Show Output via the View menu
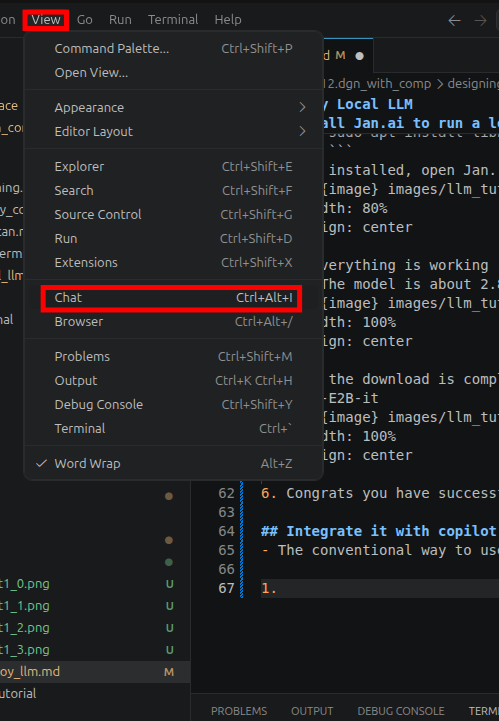 173,381
